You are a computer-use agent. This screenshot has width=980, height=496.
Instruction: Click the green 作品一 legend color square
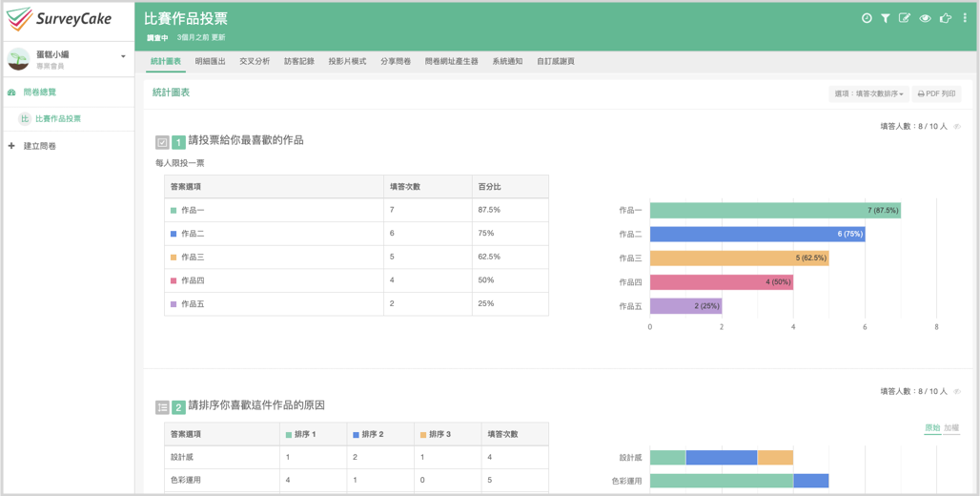(174, 210)
